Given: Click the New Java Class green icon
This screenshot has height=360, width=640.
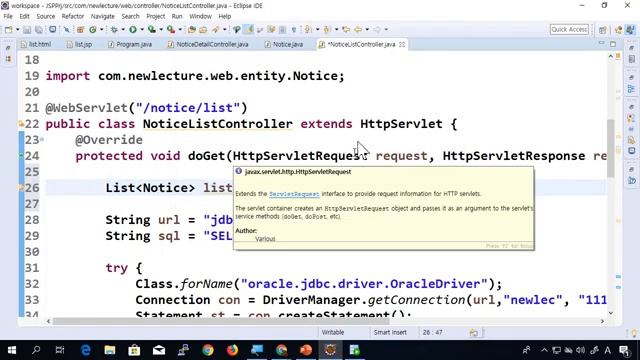Looking at the screenshot, I should [93, 30].
